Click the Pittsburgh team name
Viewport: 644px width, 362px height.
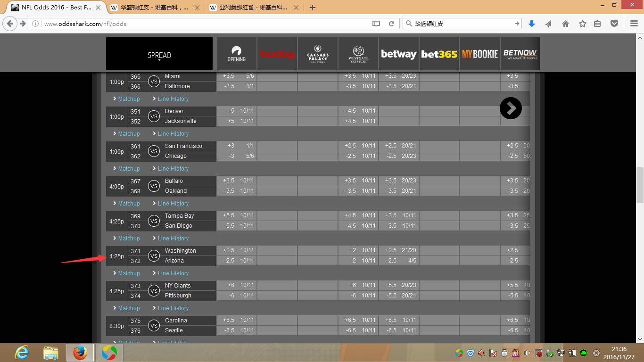tap(178, 296)
